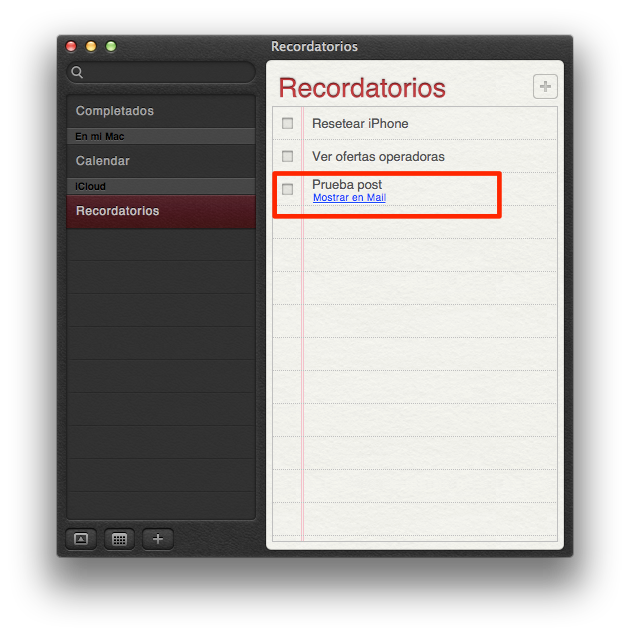630x636 pixels.
Task: Tick the Prueba post checkbox
Action: [287, 189]
